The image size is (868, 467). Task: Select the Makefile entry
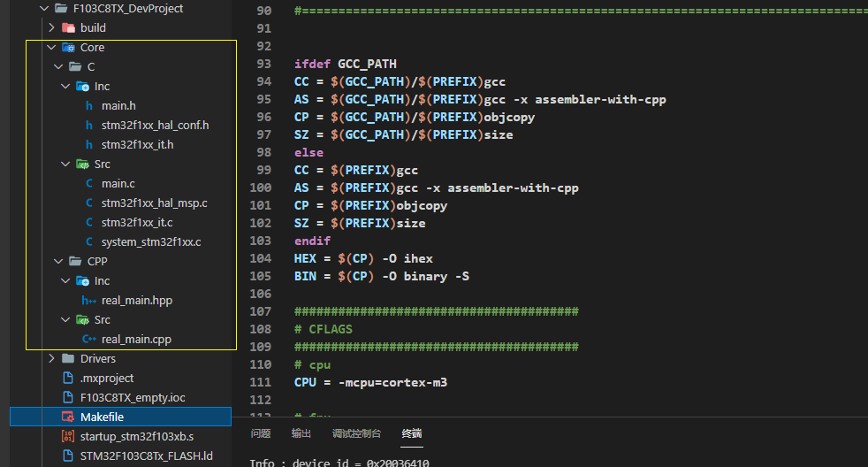point(121,417)
